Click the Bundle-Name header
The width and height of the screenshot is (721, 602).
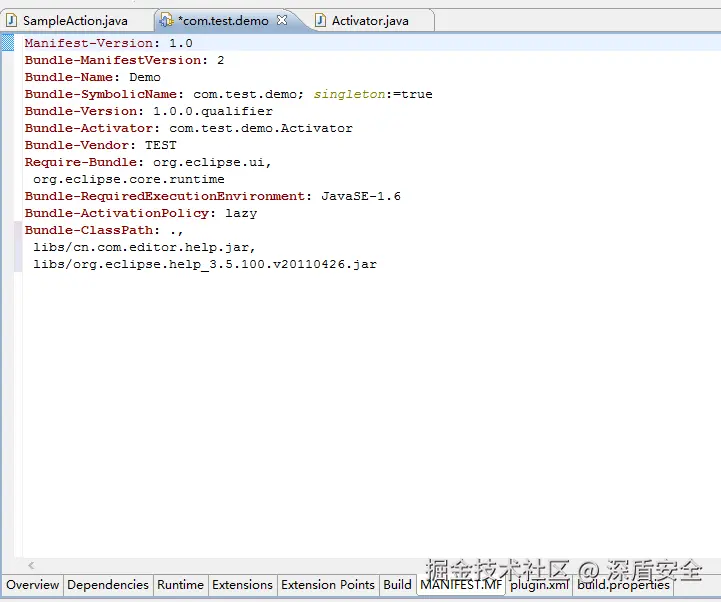(x=69, y=77)
